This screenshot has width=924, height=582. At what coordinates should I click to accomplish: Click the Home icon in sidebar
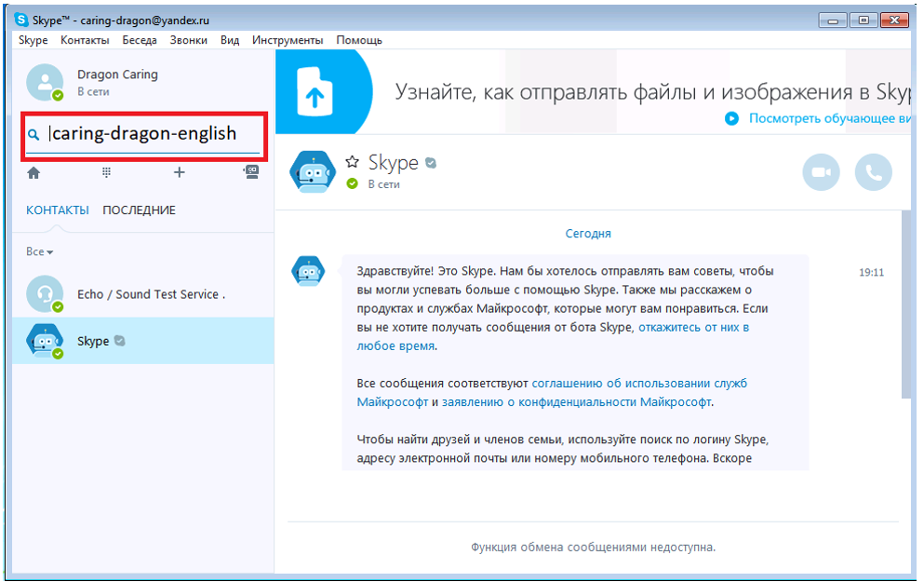click(33, 173)
